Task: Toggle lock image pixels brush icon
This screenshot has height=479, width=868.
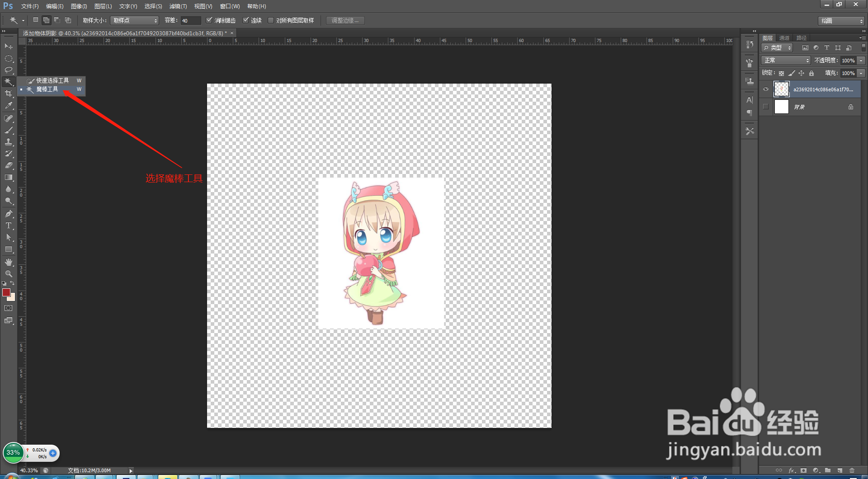Action: (x=792, y=73)
